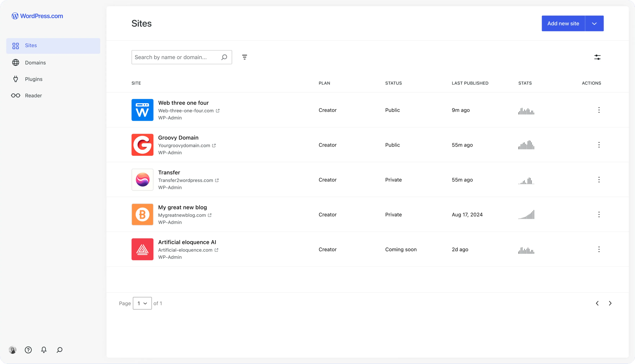Screen dimensions: 635x364
Task: View stats chart for My great new blog
Action: coord(526,214)
